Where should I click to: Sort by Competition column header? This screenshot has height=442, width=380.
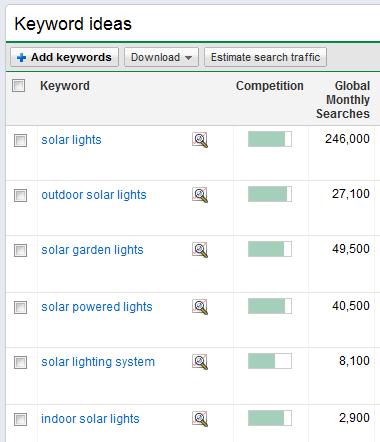click(x=270, y=86)
